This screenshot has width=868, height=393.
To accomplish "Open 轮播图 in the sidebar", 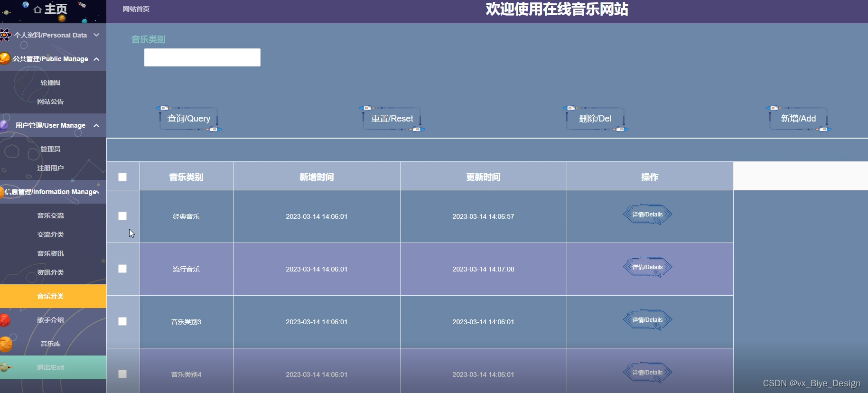I will 50,83.
